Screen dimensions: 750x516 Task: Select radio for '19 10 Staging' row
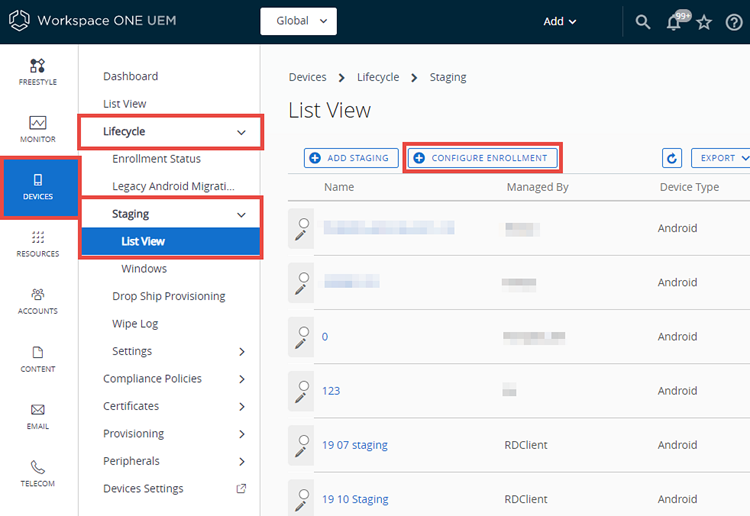304,494
